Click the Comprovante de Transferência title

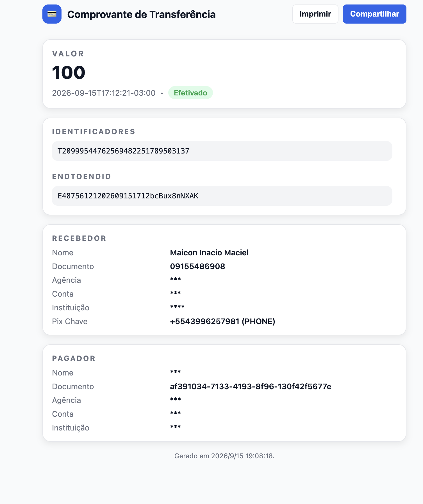coord(141,14)
